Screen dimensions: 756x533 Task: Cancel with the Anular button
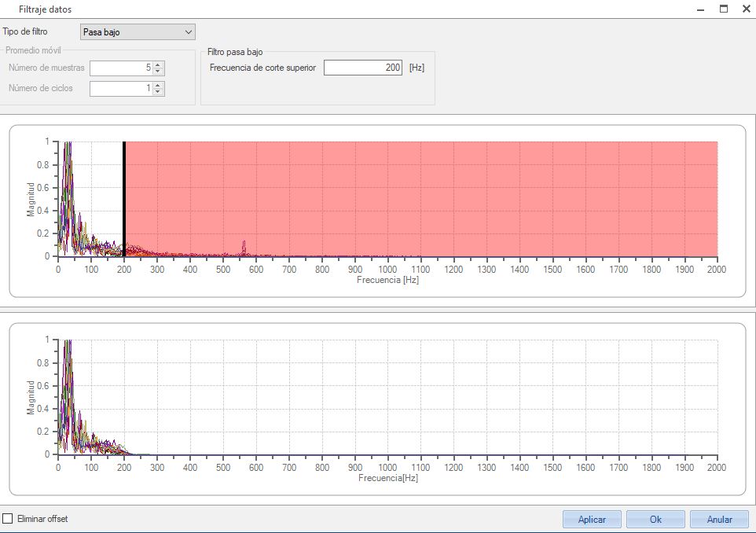tap(719, 520)
